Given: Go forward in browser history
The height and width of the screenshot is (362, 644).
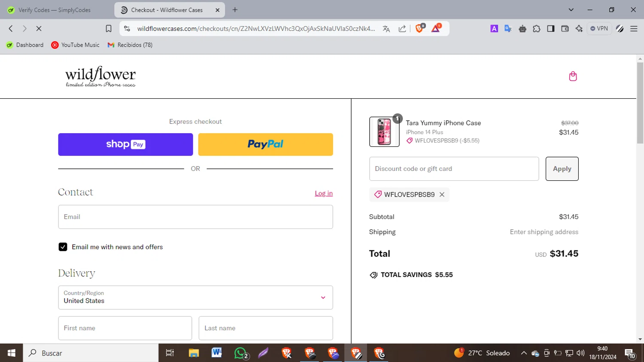Looking at the screenshot, I should pos(24,28).
